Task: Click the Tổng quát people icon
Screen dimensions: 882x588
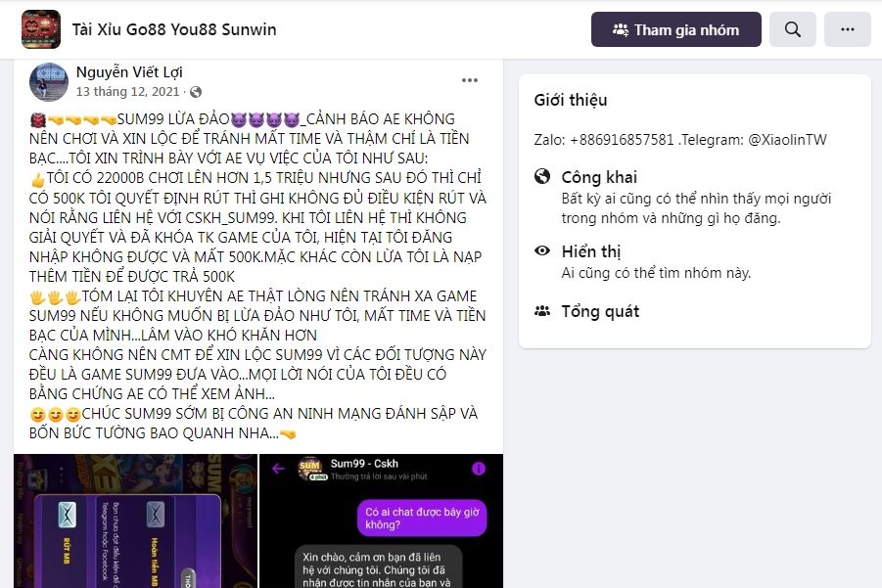Action: (542, 310)
